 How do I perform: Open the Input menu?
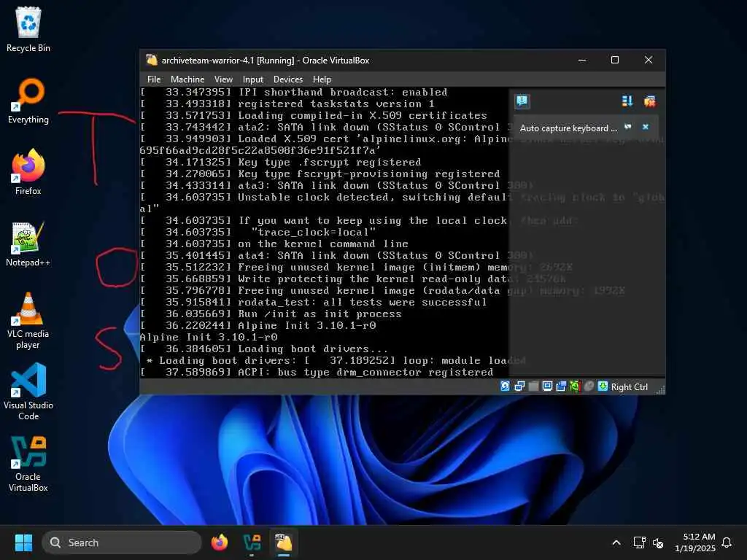253,79
